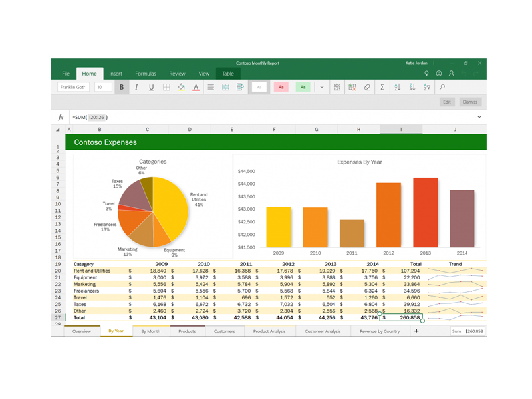Click the undo arrow
The image size is (532, 399).
(464, 74)
